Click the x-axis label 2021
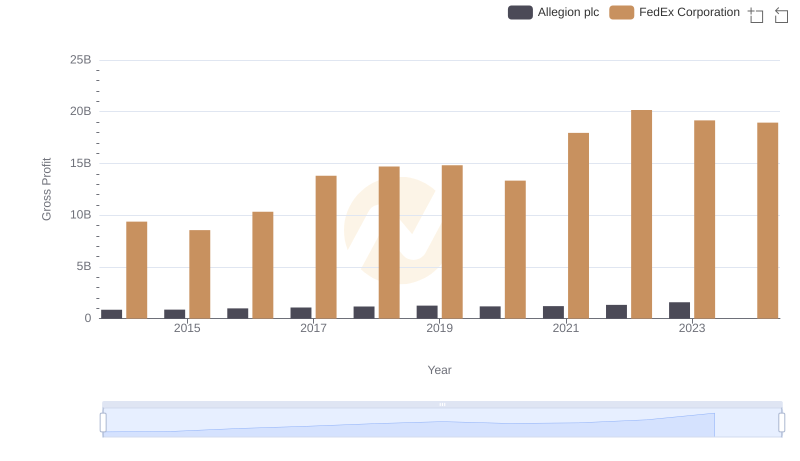800x461 pixels. coord(566,328)
